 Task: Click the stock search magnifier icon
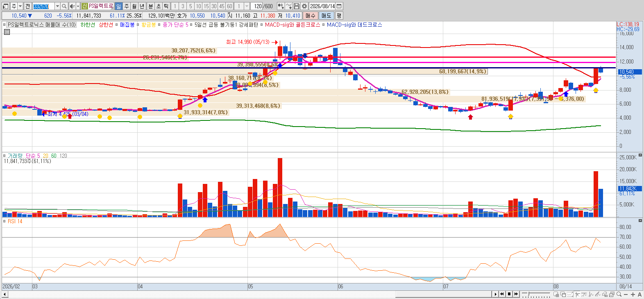coord(64,6)
